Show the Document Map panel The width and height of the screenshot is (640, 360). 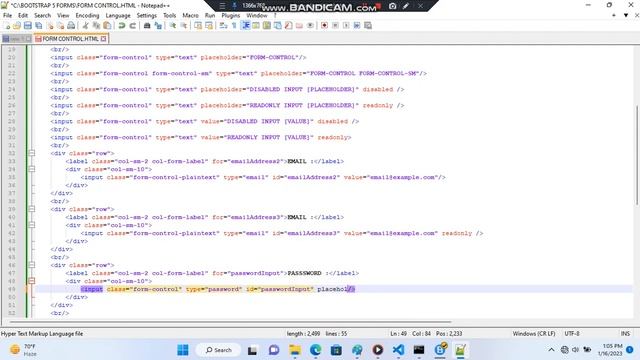point(267,25)
